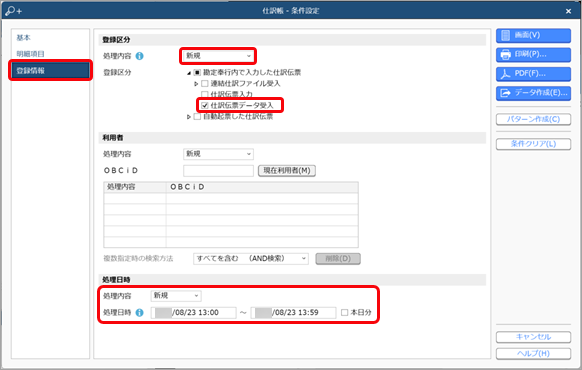Select the 基本 tab in sidebar
Viewport: 582px width, 370px height.
pyautogui.click(x=50, y=38)
